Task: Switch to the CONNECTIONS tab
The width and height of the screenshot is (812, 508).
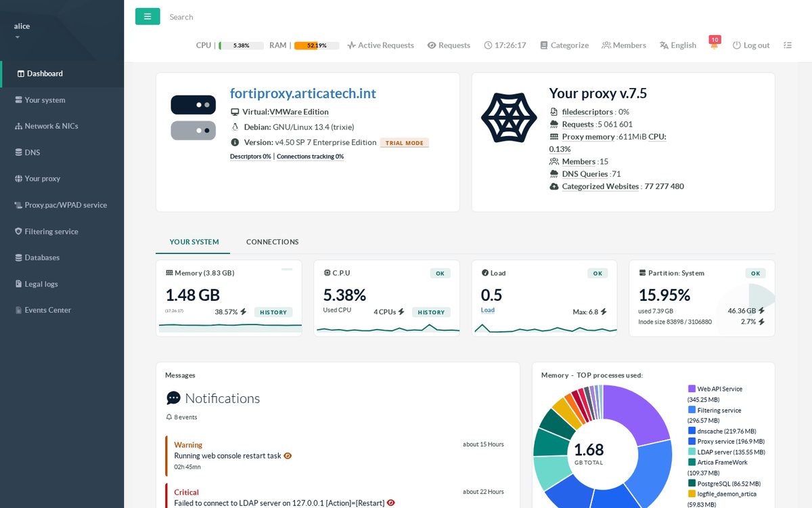Action: click(x=272, y=242)
